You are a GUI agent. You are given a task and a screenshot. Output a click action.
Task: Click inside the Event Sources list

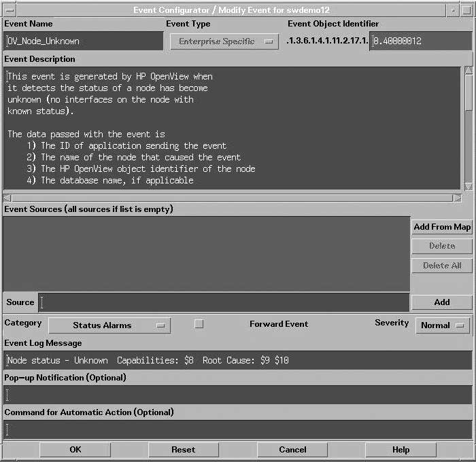click(207, 253)
